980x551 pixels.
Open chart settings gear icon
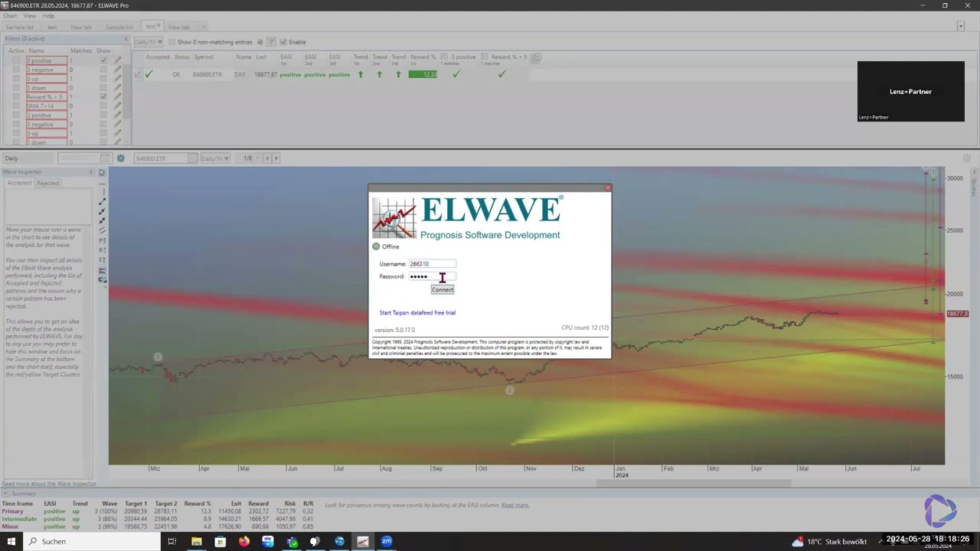(120, 158)
